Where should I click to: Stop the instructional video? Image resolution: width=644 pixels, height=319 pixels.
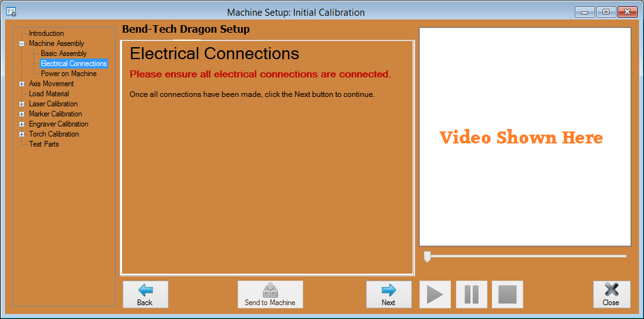(508, 294)
